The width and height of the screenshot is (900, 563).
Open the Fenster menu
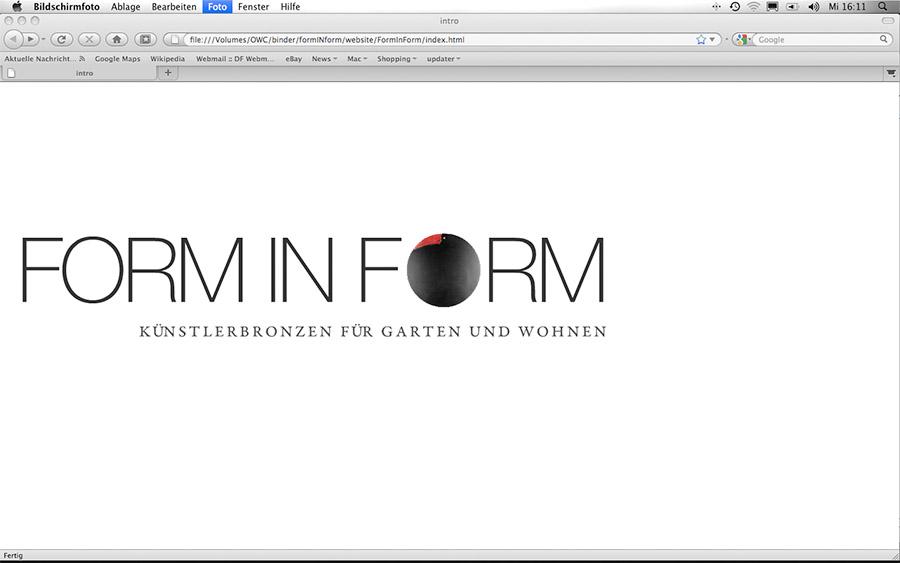click(253, 6)
